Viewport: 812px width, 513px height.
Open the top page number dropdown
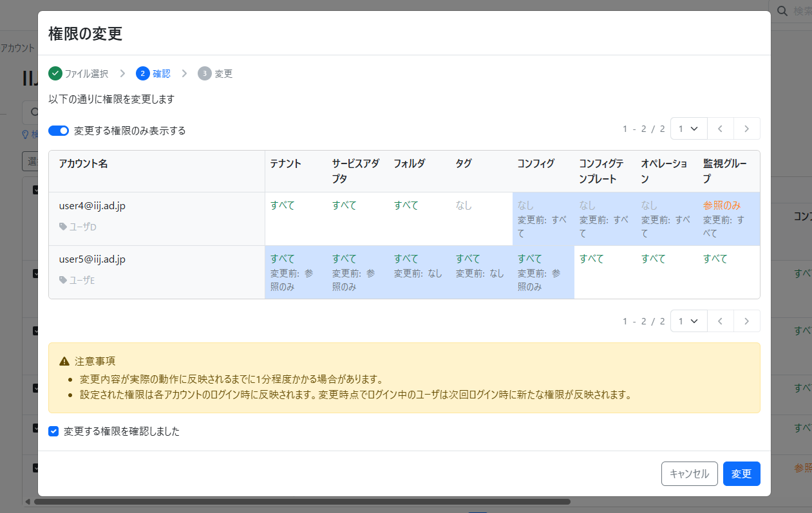pos(688,129)
